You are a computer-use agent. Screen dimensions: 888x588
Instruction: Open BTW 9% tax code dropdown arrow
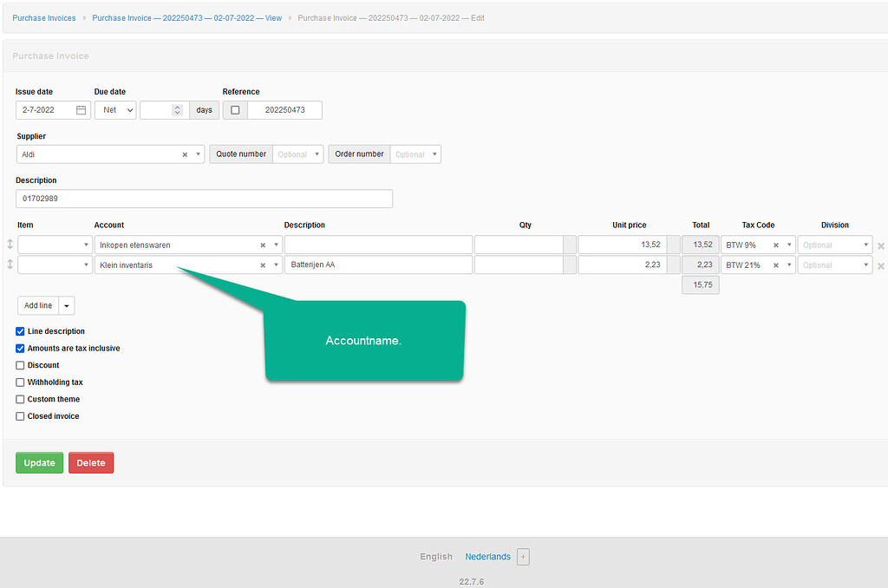pyautogui.click(x=789, y=245)
